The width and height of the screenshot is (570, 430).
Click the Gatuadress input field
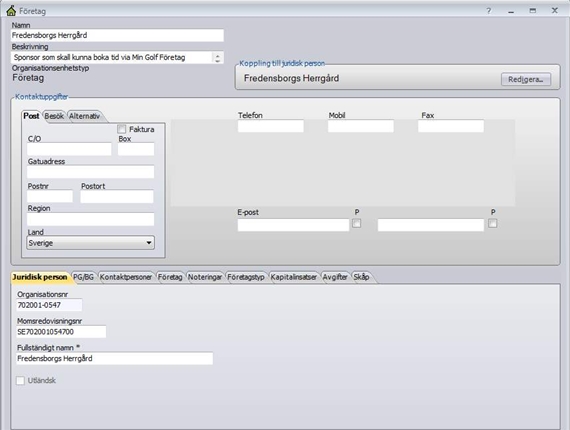tap(91, 172)
